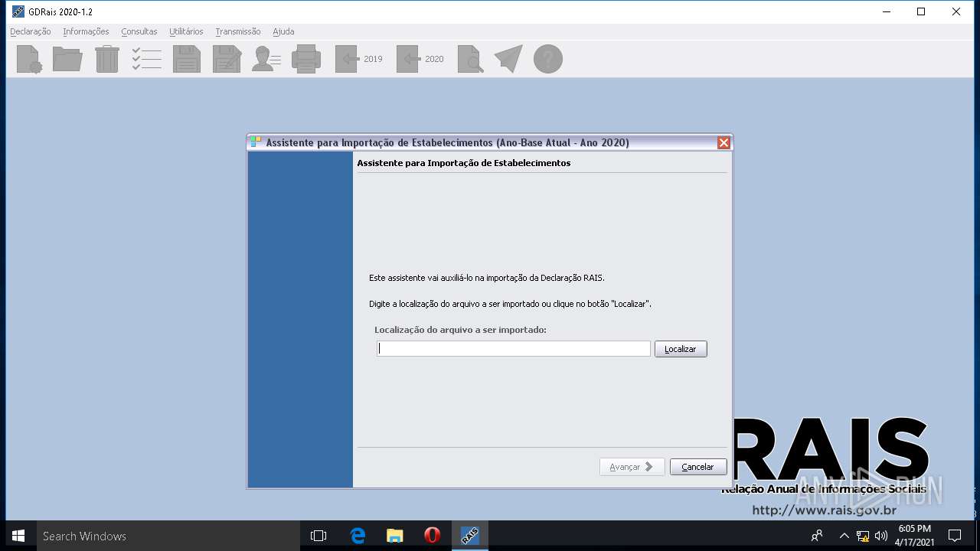
Task: Click the GDRais 2020-1.2 title bar icon
Action: (18, 11)
